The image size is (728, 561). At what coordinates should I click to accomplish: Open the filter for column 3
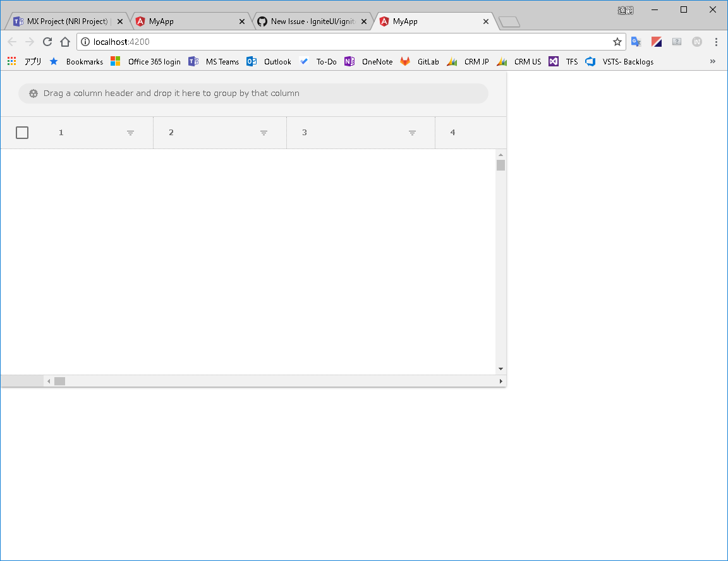coord(412,133)
